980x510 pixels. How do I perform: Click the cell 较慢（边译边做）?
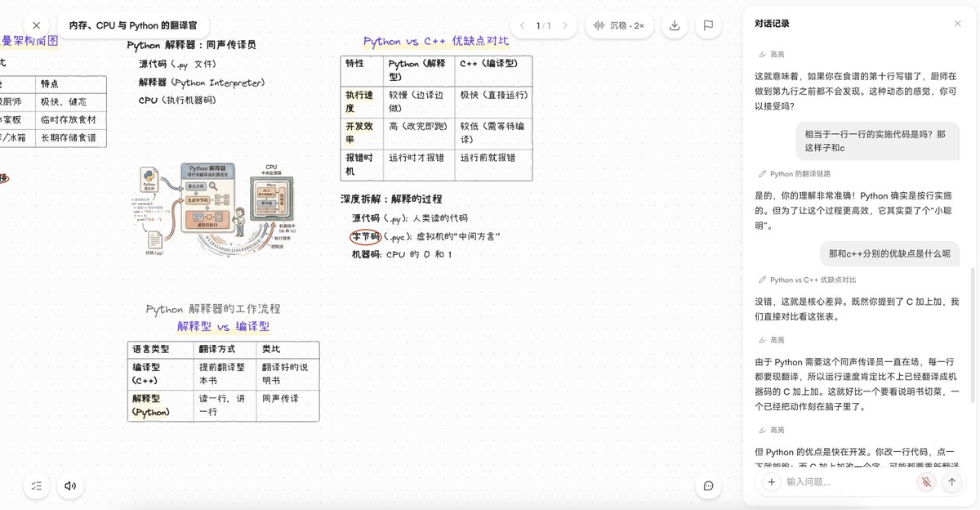[x=418, y=102]
